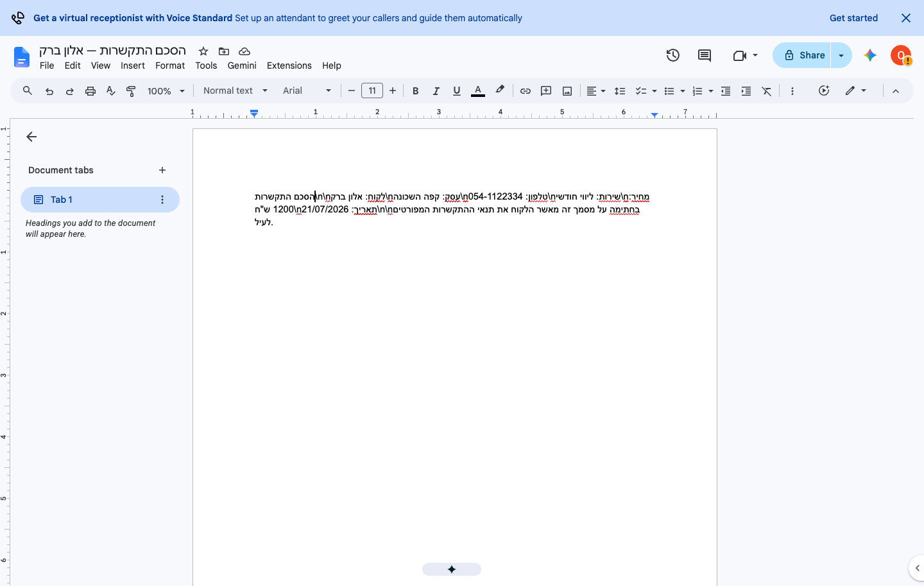The image size is (924, 586).
Task: Open the Edit menu
Action: point(73,65)
